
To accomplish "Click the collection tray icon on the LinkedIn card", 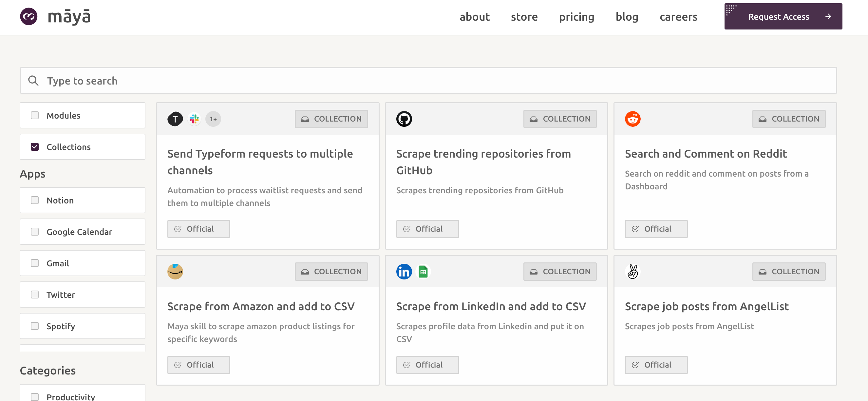I will tap(533, 272).
